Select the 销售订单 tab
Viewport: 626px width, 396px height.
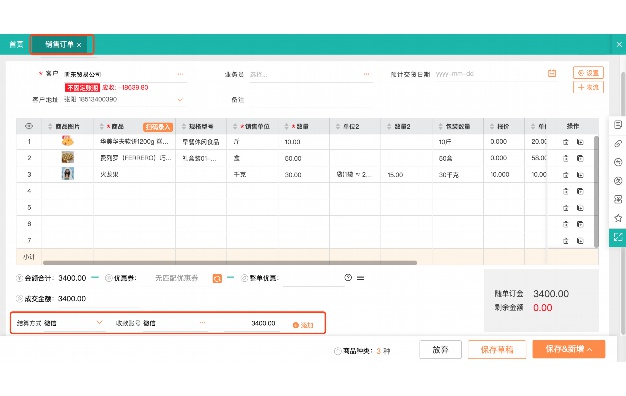[59, 44]
